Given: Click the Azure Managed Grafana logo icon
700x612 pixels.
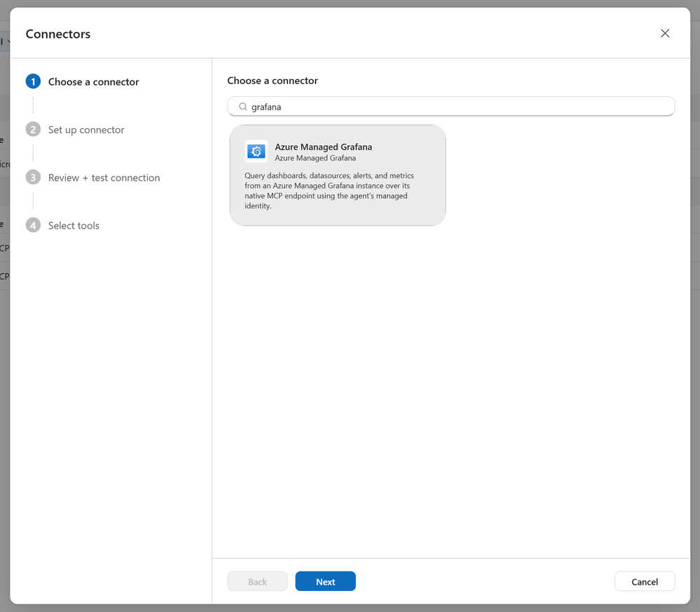Looking at the screenshot, I should [256, 151].
